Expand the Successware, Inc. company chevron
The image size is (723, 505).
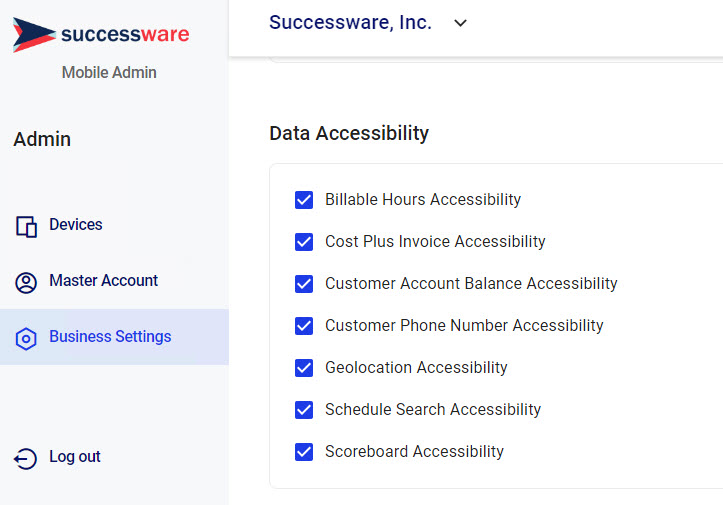pyautogui.click(x=460, y=23)
